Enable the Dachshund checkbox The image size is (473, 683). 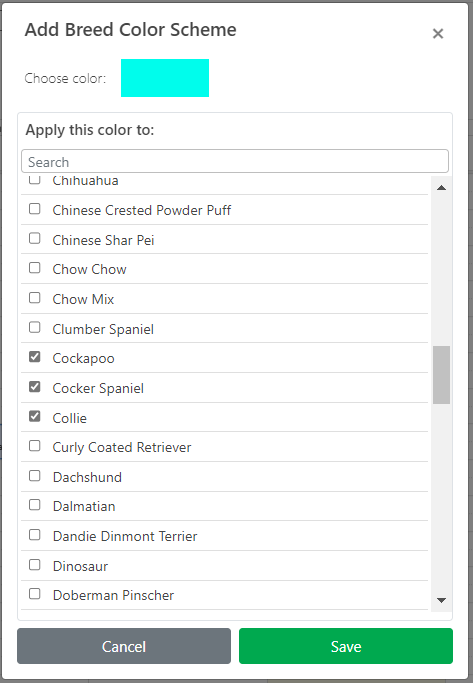coord(34,476)
